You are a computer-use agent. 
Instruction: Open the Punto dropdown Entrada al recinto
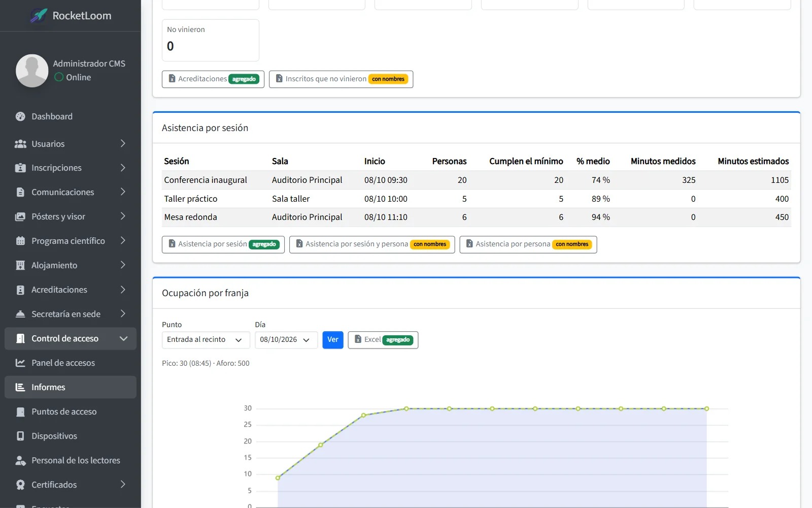(x=206, y=340)
